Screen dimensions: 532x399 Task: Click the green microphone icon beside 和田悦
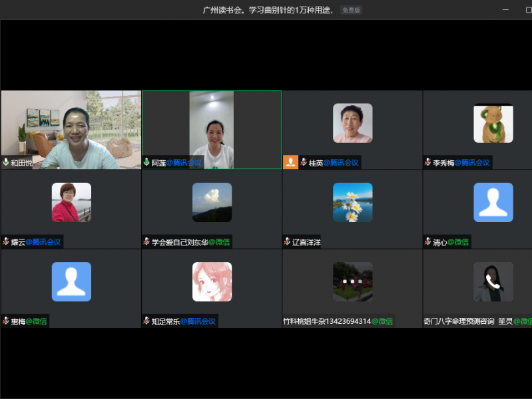click(x=6, y=162)
